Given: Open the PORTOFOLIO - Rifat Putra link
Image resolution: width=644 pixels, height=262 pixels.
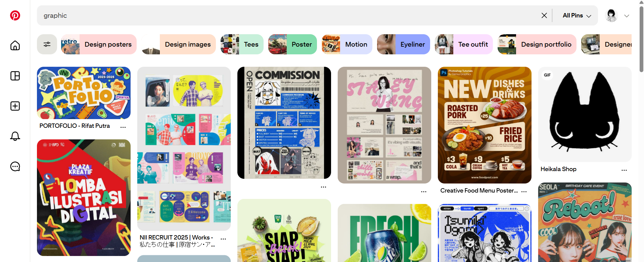Looking at the screenshot, I should (75, 126).
